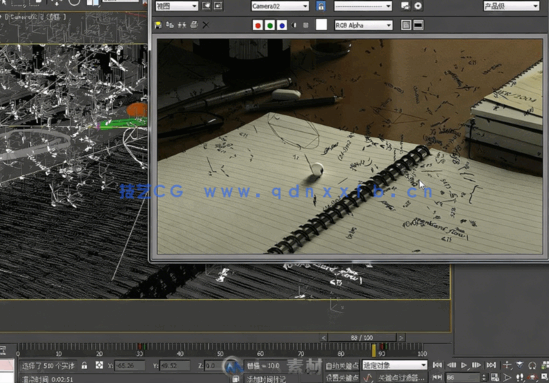Step time slider back with left arrow
This screenshot has width=549, height=383.
pyautogui.click(x=324, y=337)
